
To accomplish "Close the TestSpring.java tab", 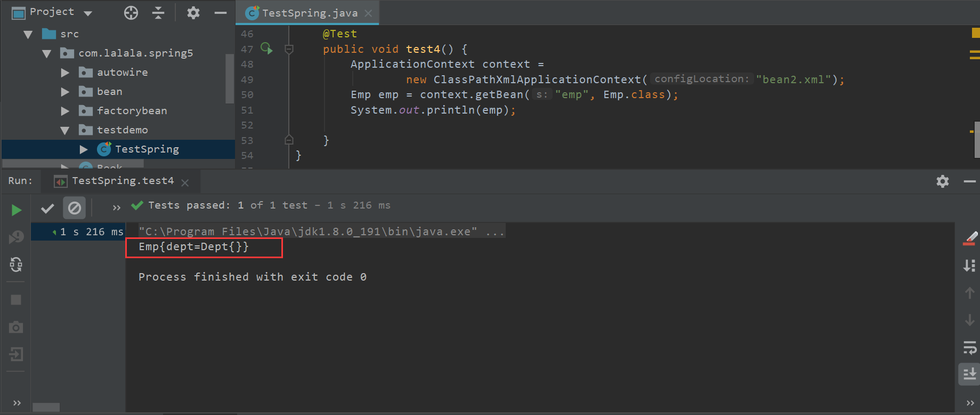I will click(x=368, y=13).
